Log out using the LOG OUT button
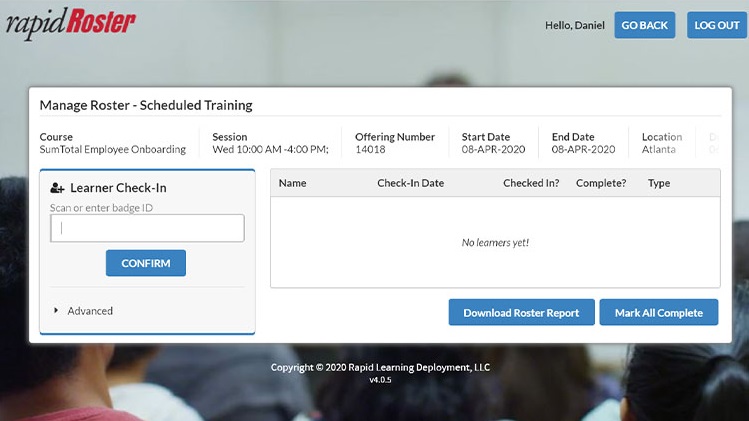 716,25
